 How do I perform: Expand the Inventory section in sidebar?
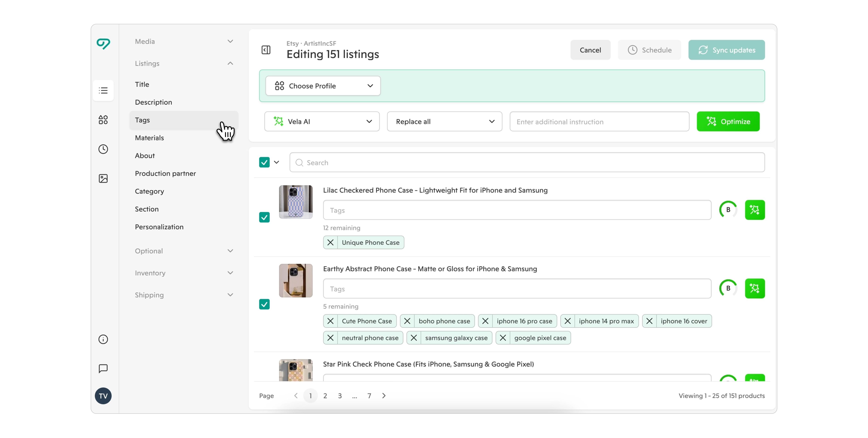tap(184, 273)
